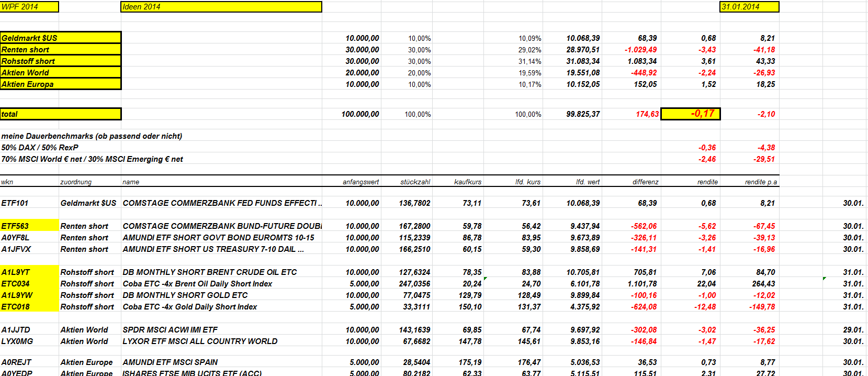Click the yellow WKN cell 'A1L9YW'
This screenshot has width=868, height=376.
click(29, 295)
